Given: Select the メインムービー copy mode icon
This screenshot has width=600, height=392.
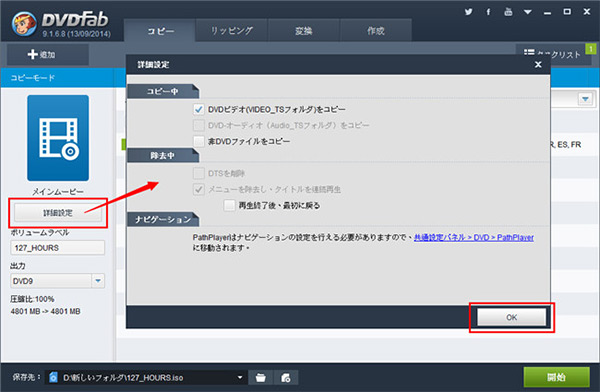Looking at the screenshot, I should 58,138.
